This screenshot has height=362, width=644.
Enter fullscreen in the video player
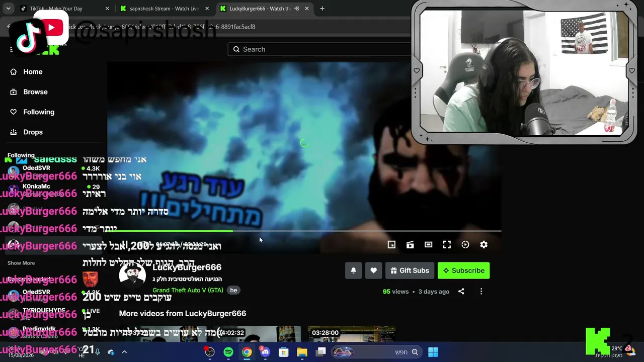447,244
